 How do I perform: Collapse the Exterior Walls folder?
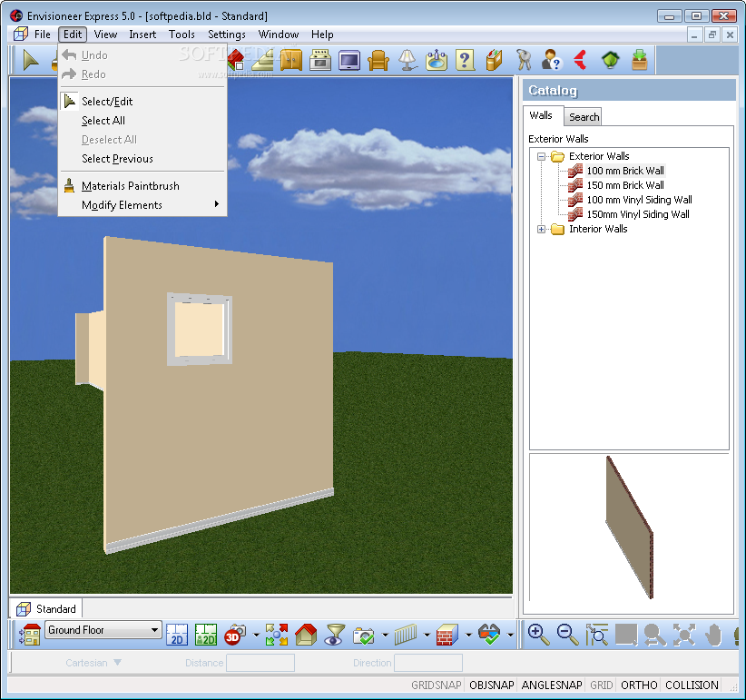(541, 156)
